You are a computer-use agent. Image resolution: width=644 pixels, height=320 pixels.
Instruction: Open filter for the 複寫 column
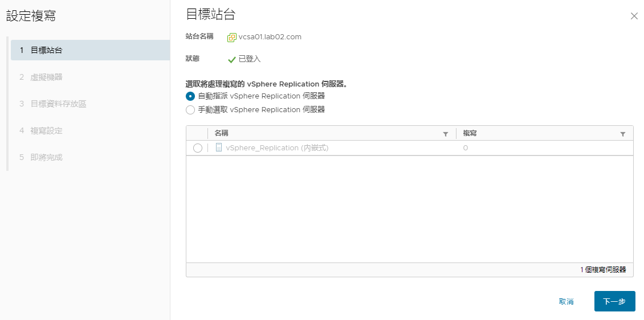(623, 134)
